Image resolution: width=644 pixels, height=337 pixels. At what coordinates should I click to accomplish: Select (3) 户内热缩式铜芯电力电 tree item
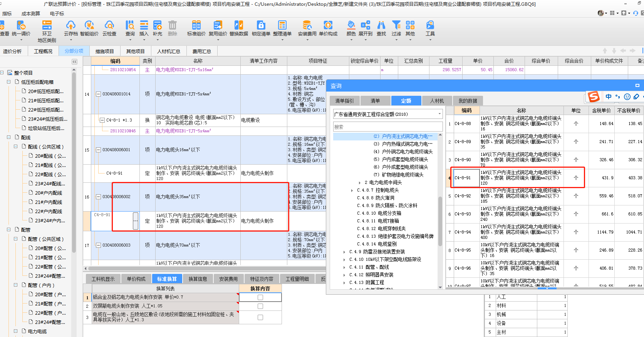(x=403, y=144)
